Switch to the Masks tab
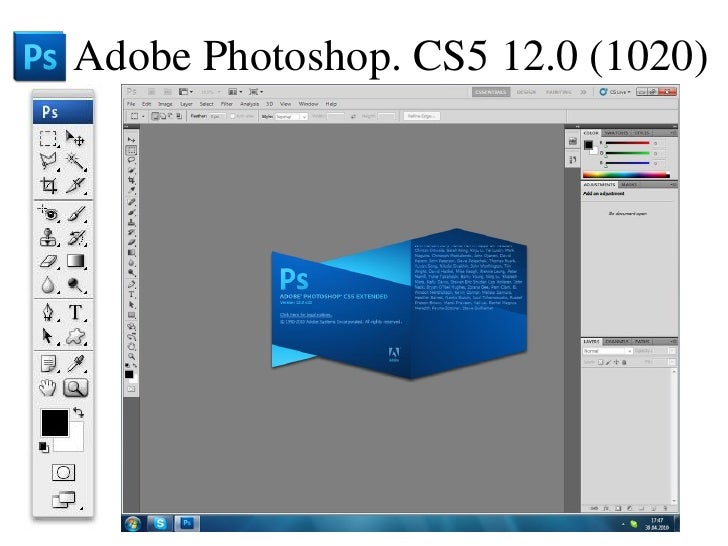The height and width of the screenshot is (546, 728). (629, 185)
